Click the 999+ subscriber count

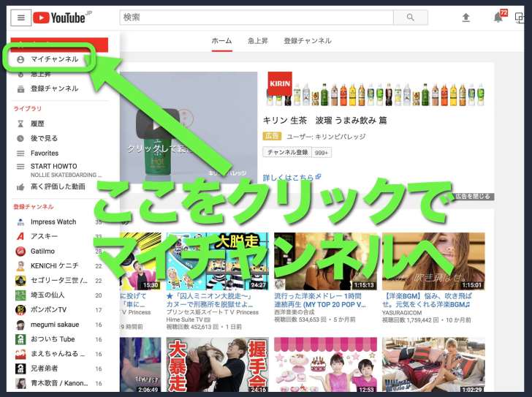click(322, 153)
